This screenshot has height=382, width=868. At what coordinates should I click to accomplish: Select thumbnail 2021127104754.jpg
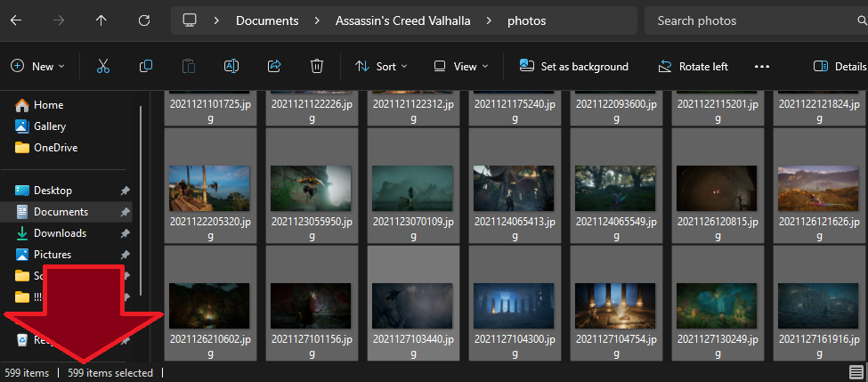(x=615, y=306)
